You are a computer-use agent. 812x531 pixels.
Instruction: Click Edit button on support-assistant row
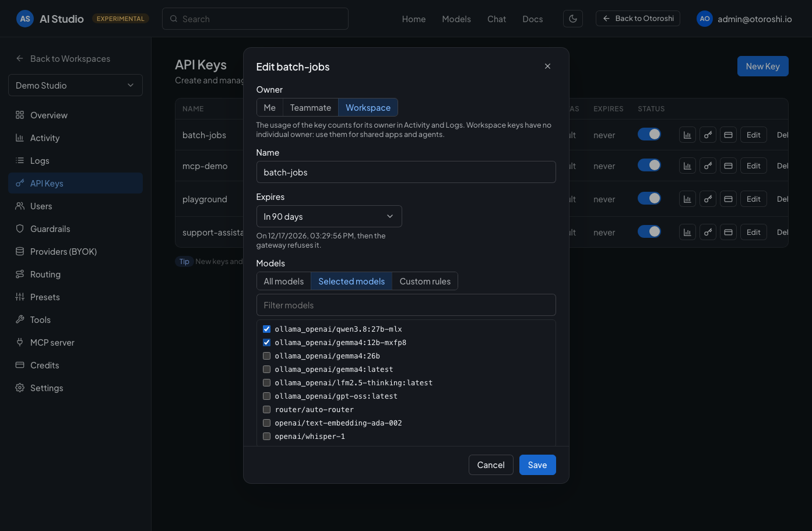(x=754, y=232)
